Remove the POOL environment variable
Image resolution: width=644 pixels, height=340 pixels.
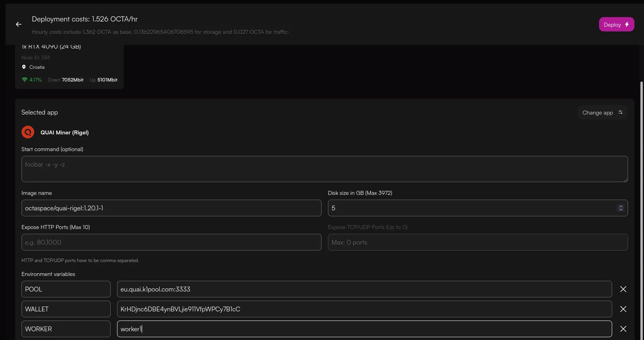click(623, 289)
